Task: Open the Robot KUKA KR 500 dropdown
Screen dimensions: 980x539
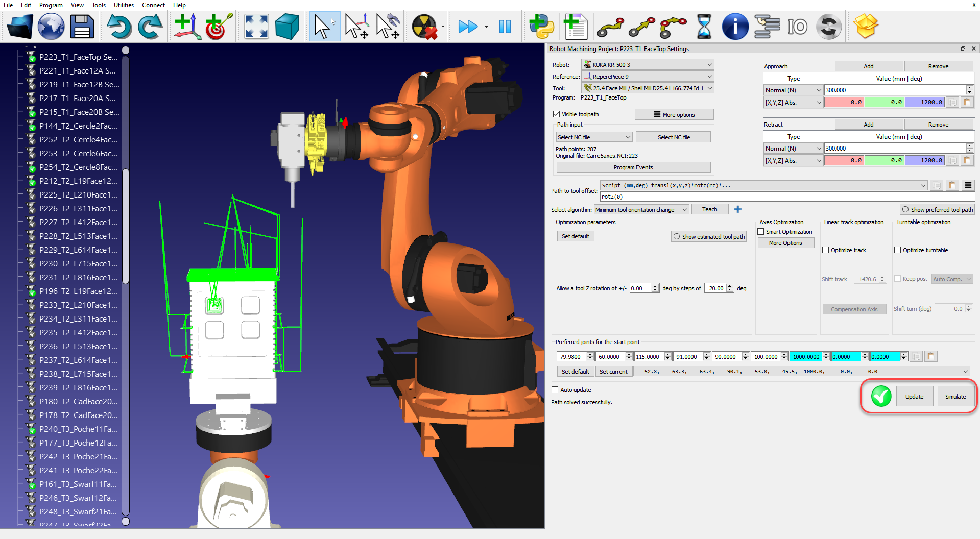Action: (647, 65)
